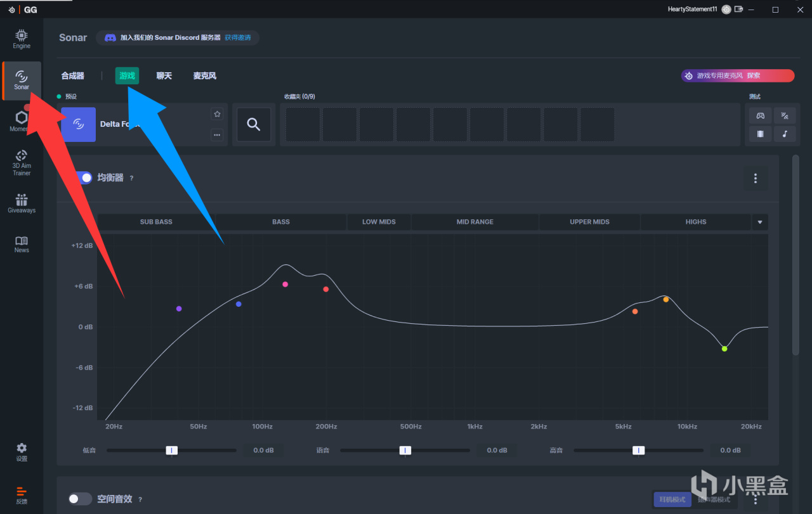Enable the 空间音效 spatial audio switch

click(x=81, y=499)
